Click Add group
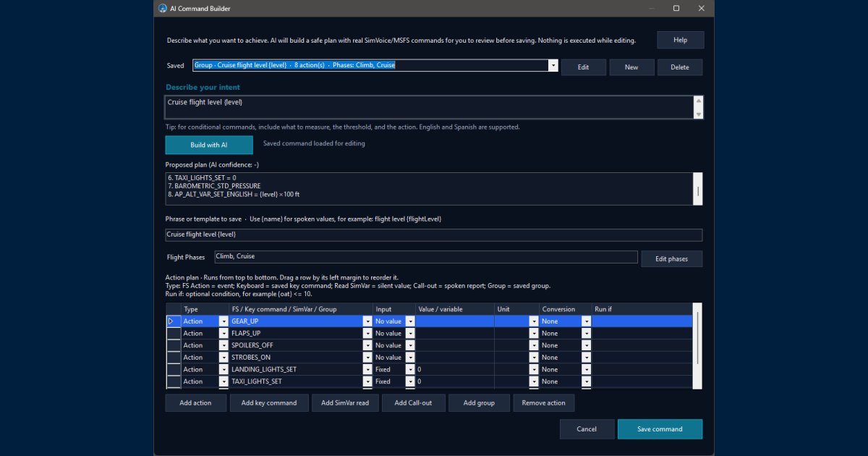 click(479, 403)
